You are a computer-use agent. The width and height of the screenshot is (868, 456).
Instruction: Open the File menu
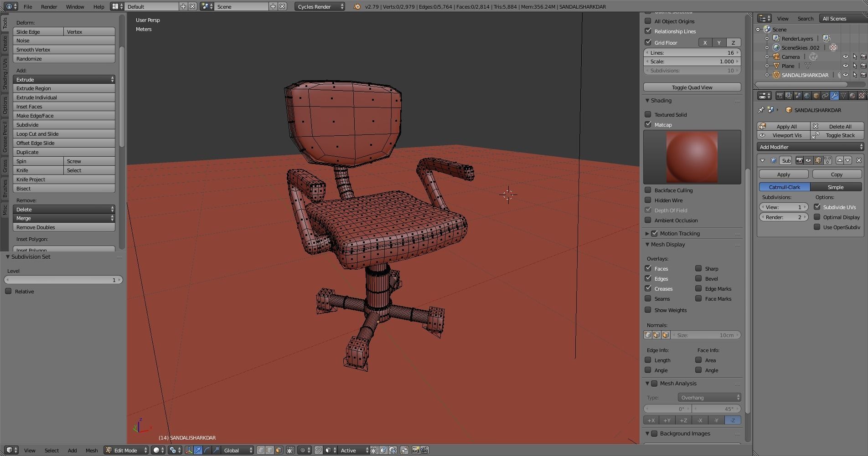click(x=28, y=6)
